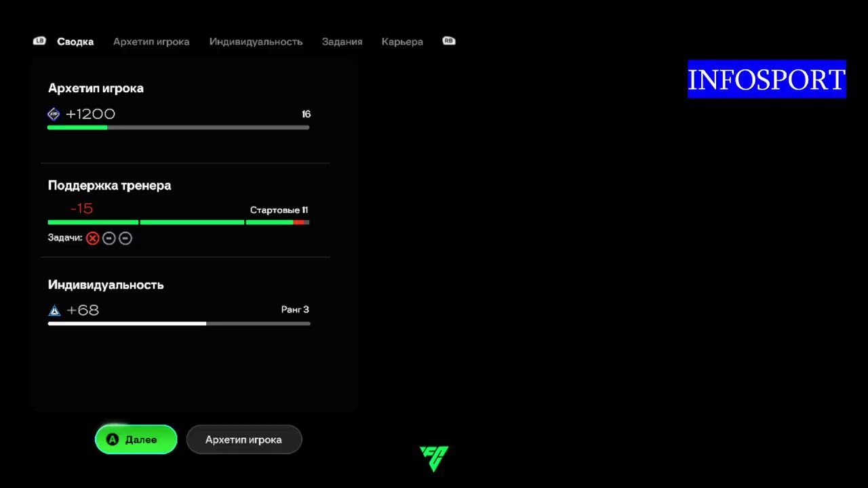
Task: Click the +68 personality points value
Action: point(83,310)
